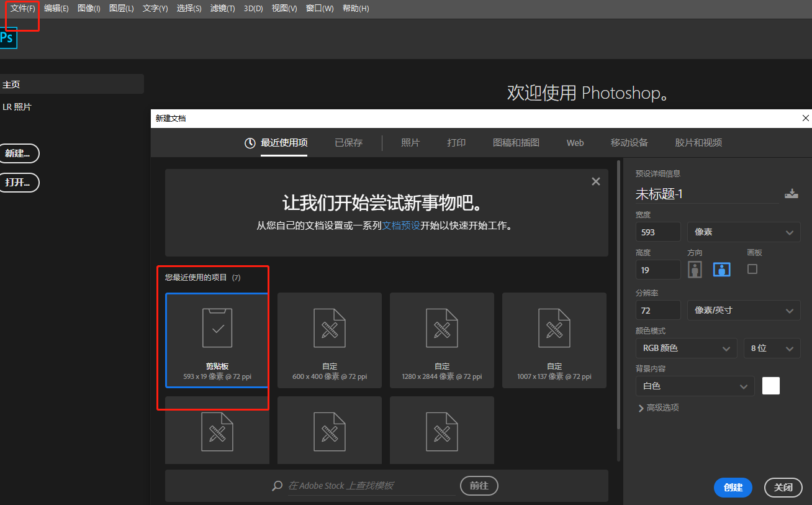Choose the 自定 1280 x 2844 preset
The image size is (812, 505).
[x=442, y=340]
